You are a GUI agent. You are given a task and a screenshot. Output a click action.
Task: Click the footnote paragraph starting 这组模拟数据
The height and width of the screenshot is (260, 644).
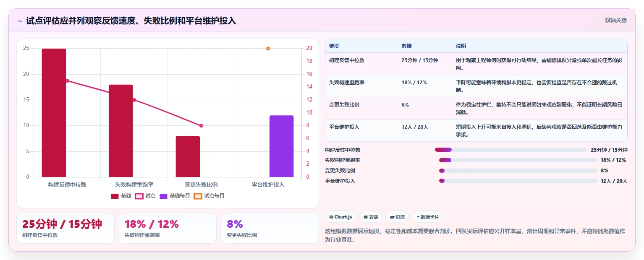tap(476, 235)
